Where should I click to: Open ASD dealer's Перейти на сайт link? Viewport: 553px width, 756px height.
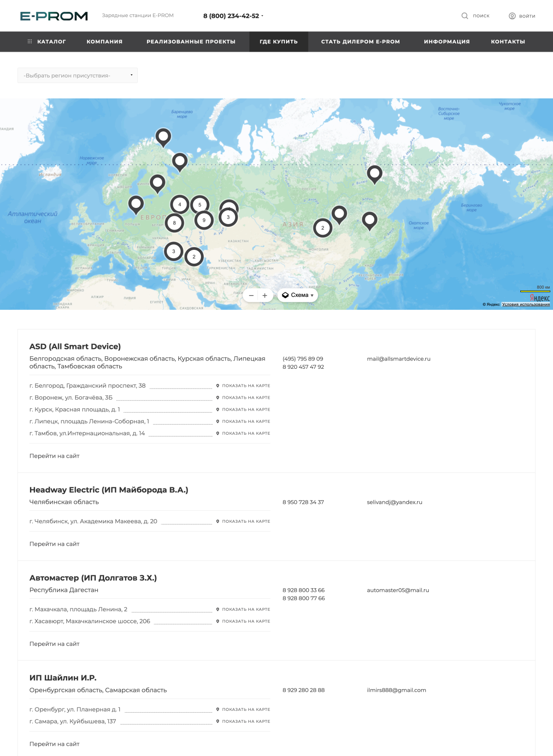(54, 456)
